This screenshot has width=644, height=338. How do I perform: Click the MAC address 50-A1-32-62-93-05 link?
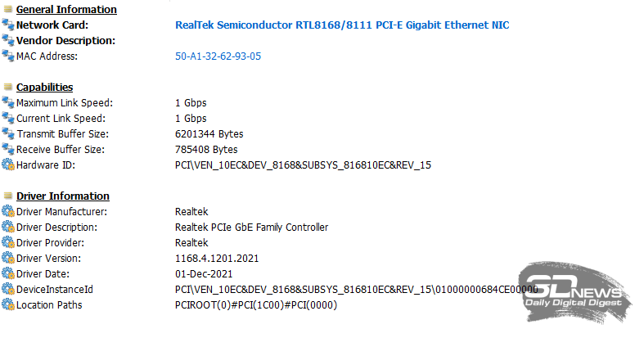tap(218, 56)
